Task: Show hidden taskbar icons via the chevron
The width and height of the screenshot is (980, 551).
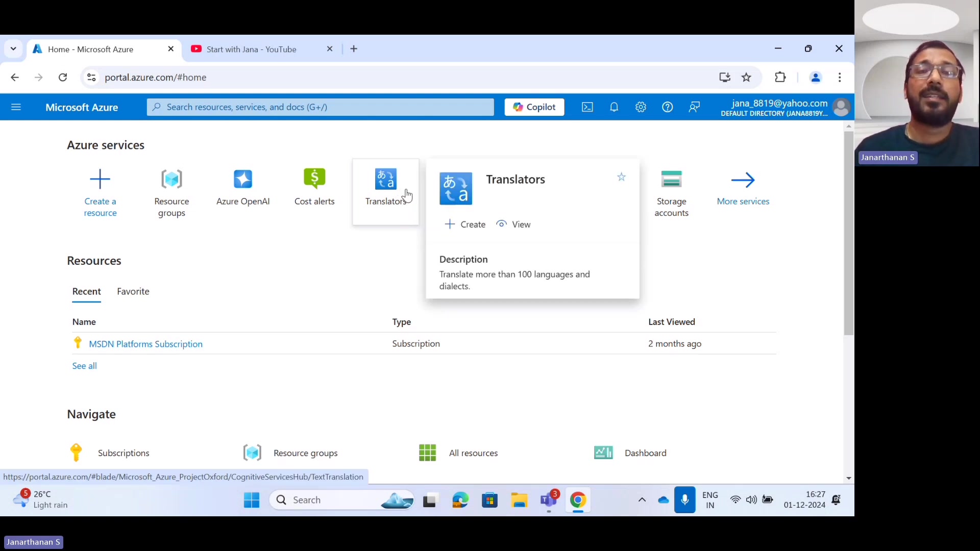Action: pos(642,500)
